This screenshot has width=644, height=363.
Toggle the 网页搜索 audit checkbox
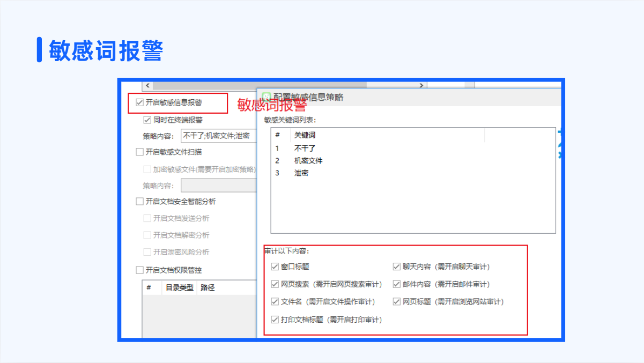275,284
